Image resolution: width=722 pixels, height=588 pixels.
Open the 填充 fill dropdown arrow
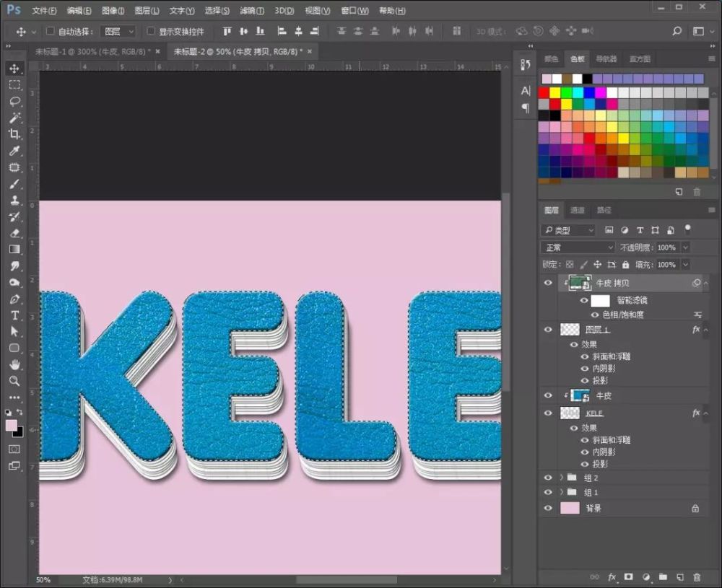pyautogui.click(x=685, y=265)
